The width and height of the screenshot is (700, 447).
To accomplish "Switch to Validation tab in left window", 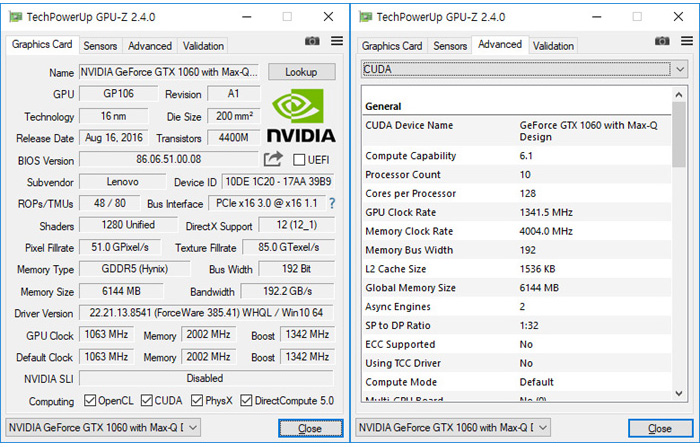I will click(203, 46).
